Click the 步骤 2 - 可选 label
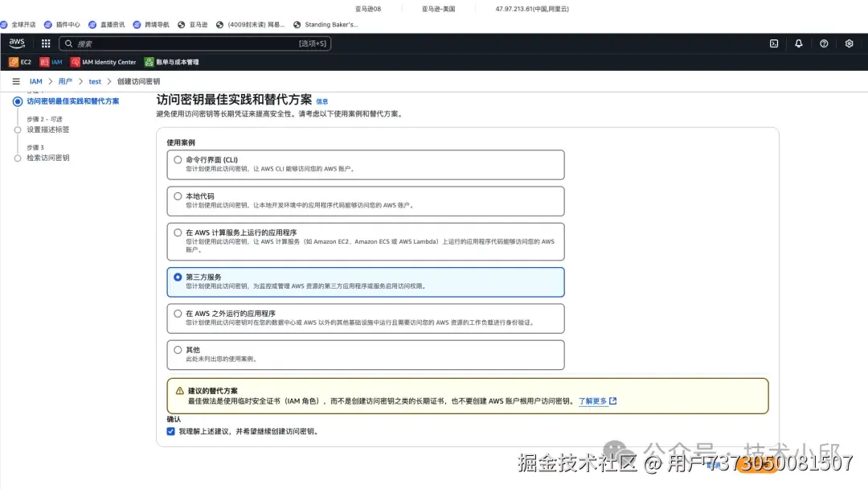This screenshot has height=489, width=868. pos(44,119)
